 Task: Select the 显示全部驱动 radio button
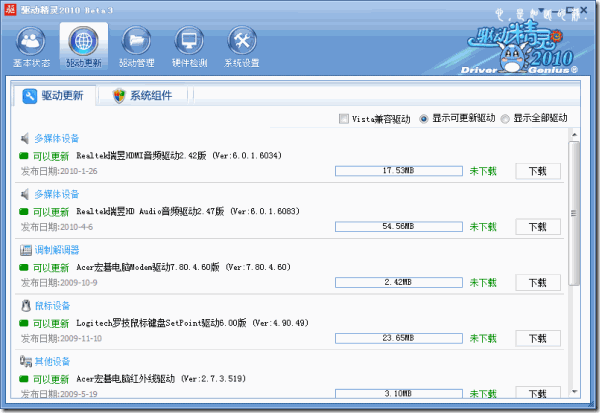(x=505, y=119)
